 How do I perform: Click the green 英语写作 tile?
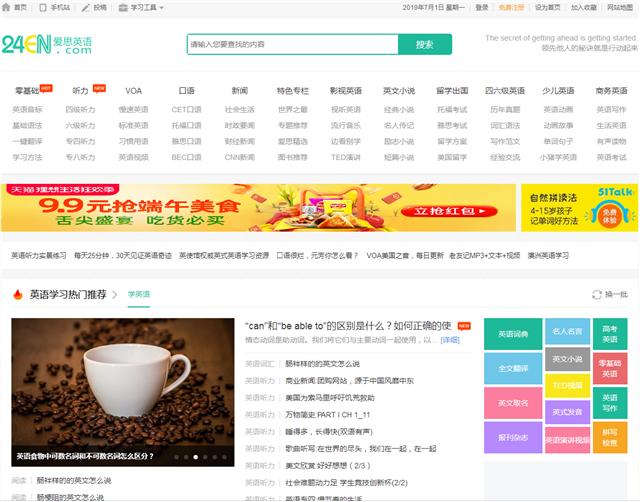[610, 403]
